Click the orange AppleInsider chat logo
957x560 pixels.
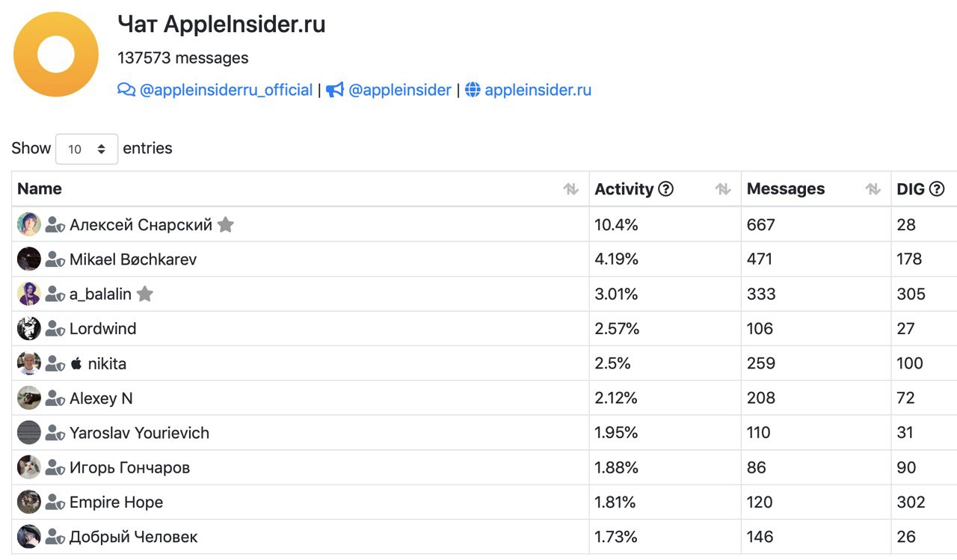56,55
